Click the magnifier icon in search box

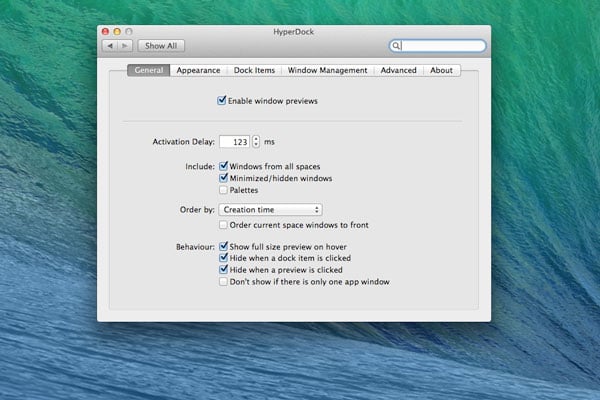396,46
